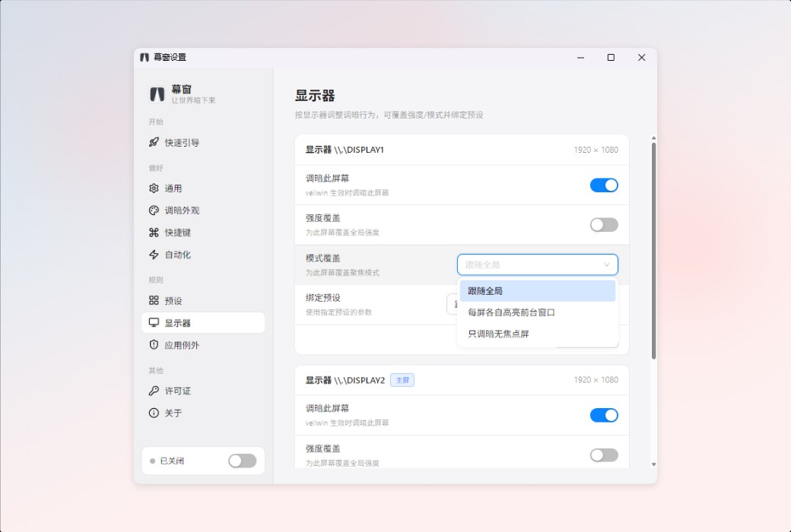Open the 绑定预设 dropdown
Screen dimensions: 791x532
(x=452, y=305)
